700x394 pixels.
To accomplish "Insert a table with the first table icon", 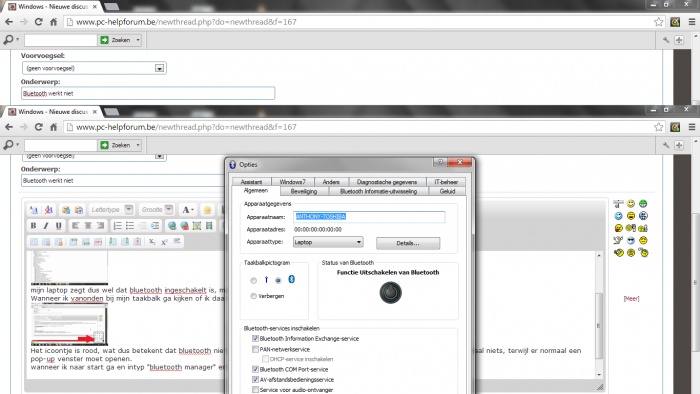I will [x=34, y=242].
